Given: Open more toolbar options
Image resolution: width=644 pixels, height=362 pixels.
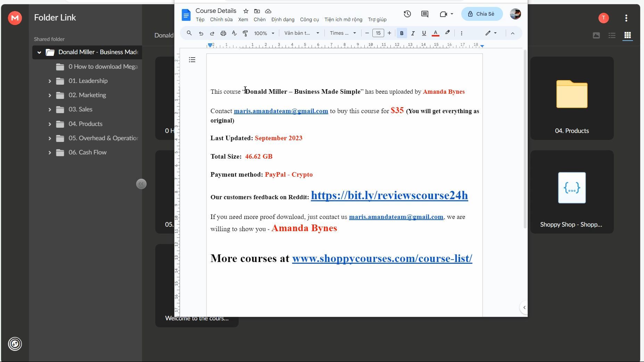Looking at the screenshot, I should pos(462,33).
